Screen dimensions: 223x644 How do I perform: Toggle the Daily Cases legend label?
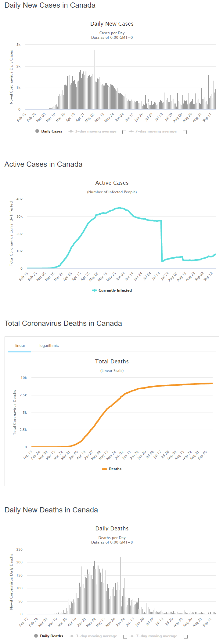point(52,131)
